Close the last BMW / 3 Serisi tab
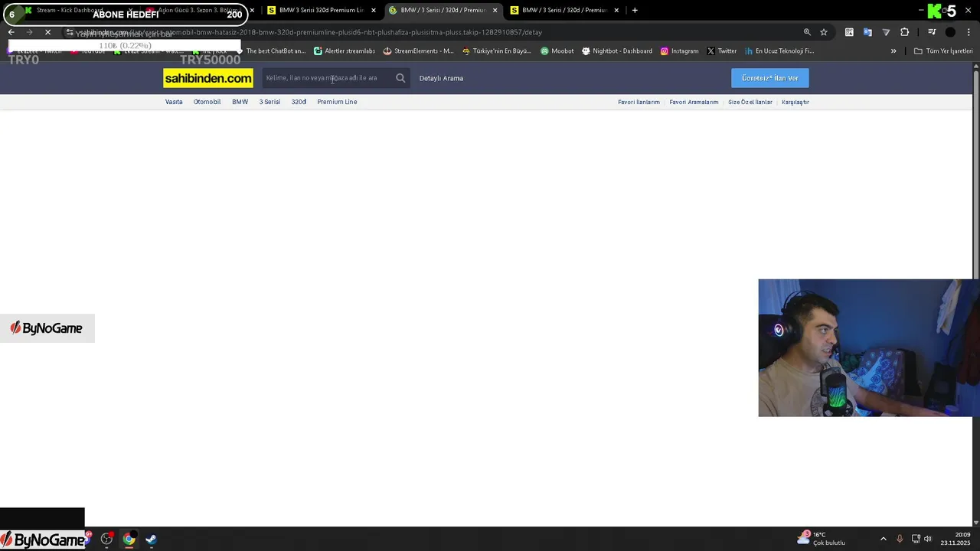The width and height of the screenshot is (980, 551). [616, 10]
